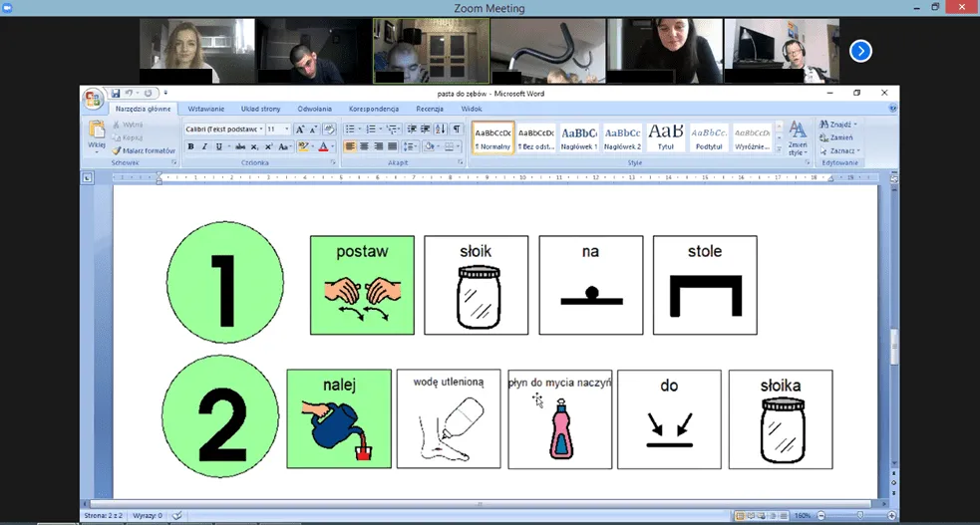
Task: Save the document from quick access toolbar
Action: tap(117, 93)
